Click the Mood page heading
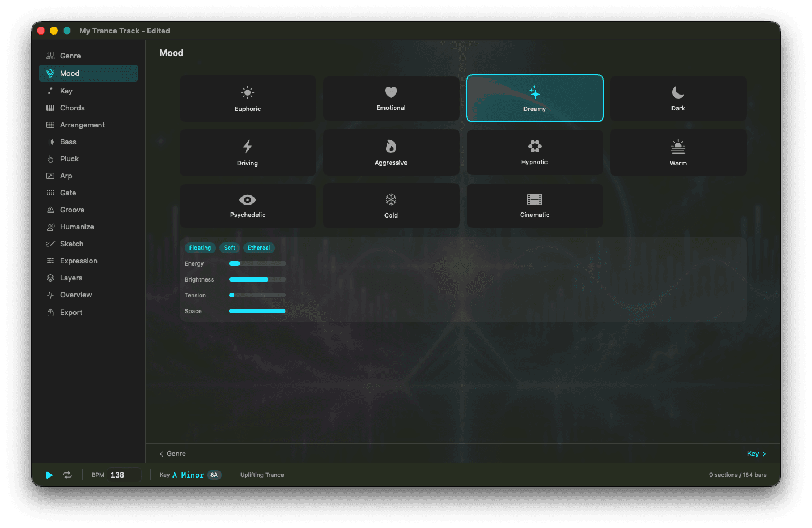812x528 pixels. coord(171,53)
